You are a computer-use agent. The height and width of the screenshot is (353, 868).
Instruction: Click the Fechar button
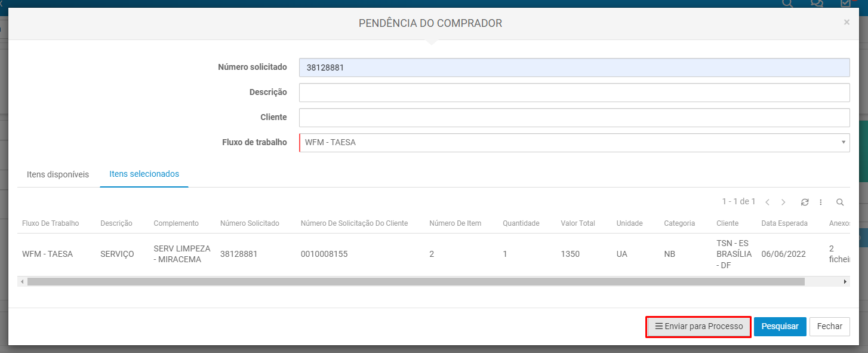point(829,327)
